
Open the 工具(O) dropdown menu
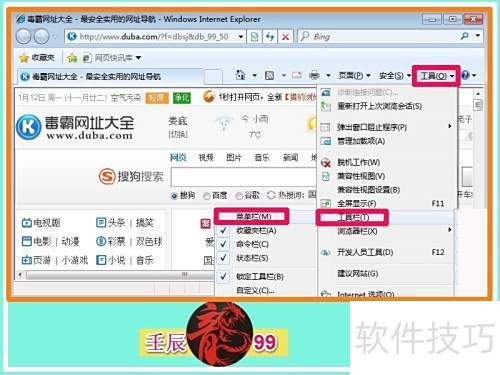(437, 76)
